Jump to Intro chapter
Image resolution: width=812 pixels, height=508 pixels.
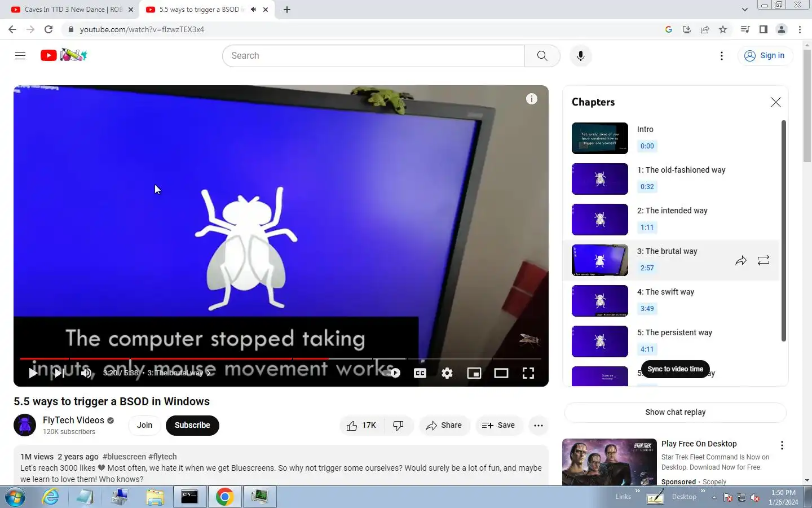pos(671,138)
